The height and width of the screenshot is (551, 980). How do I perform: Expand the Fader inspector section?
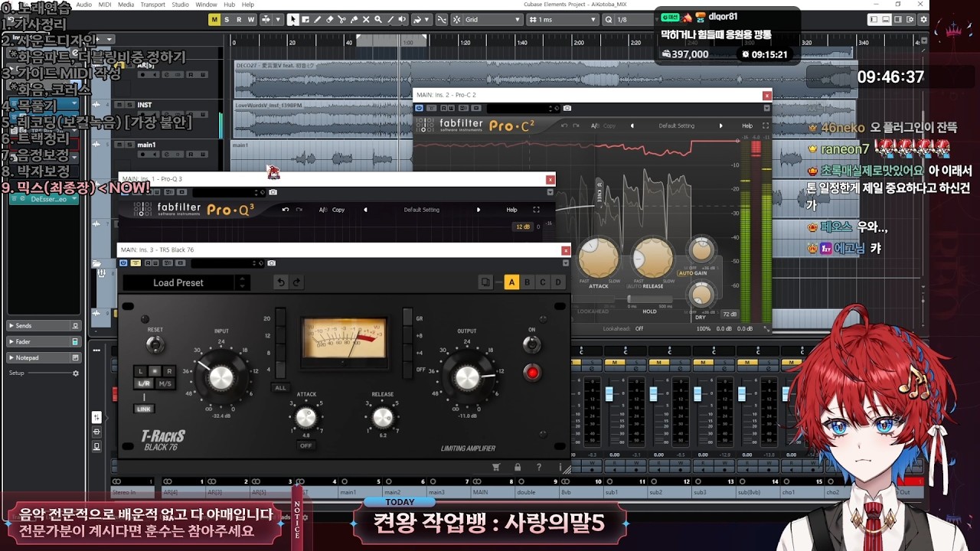[44, 341]
